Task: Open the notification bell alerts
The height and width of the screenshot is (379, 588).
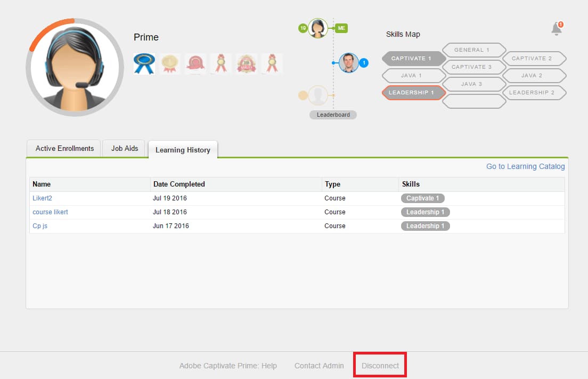Action: pos(556,29)
